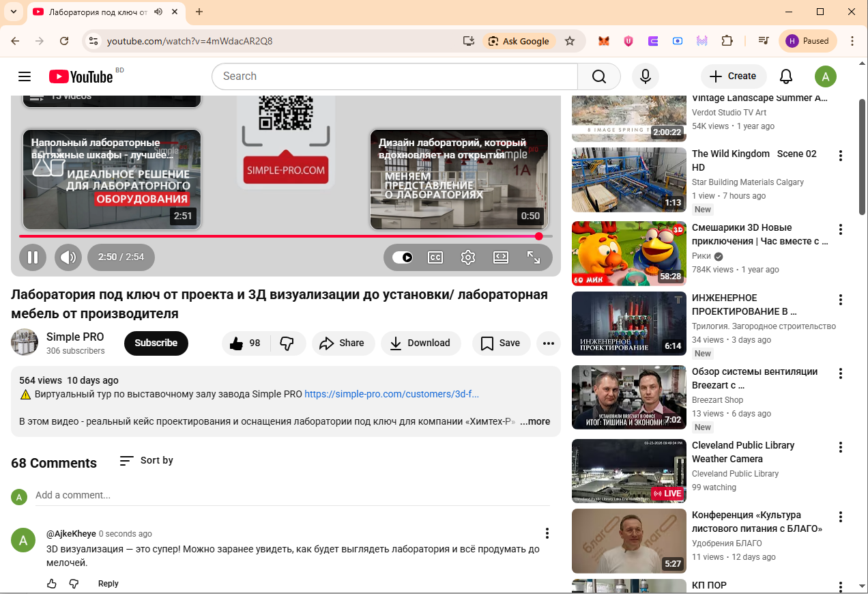Open the simple-pro.com 3d tour link
This screenshot has width=868, height=594.
click(392, 394)
